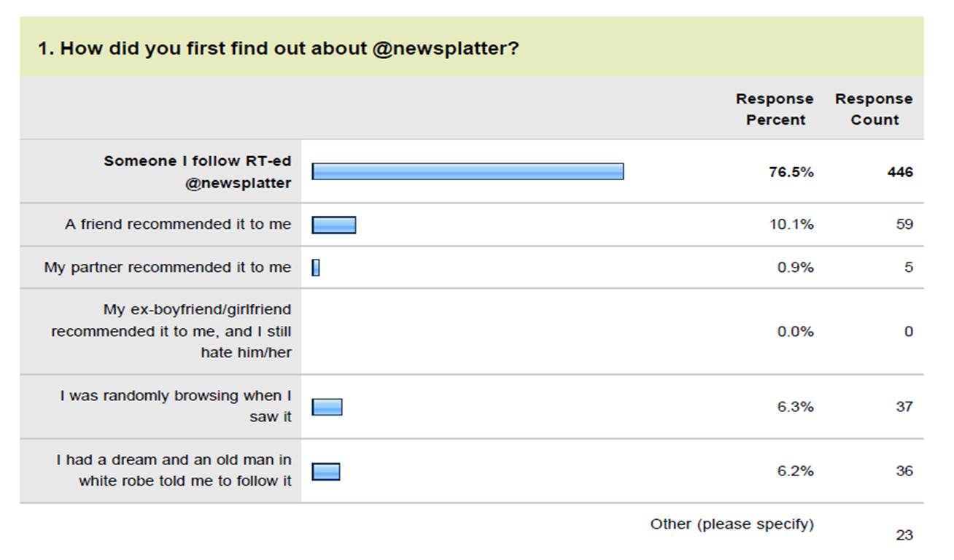Select the dream and old man answer label

(174, 470)
